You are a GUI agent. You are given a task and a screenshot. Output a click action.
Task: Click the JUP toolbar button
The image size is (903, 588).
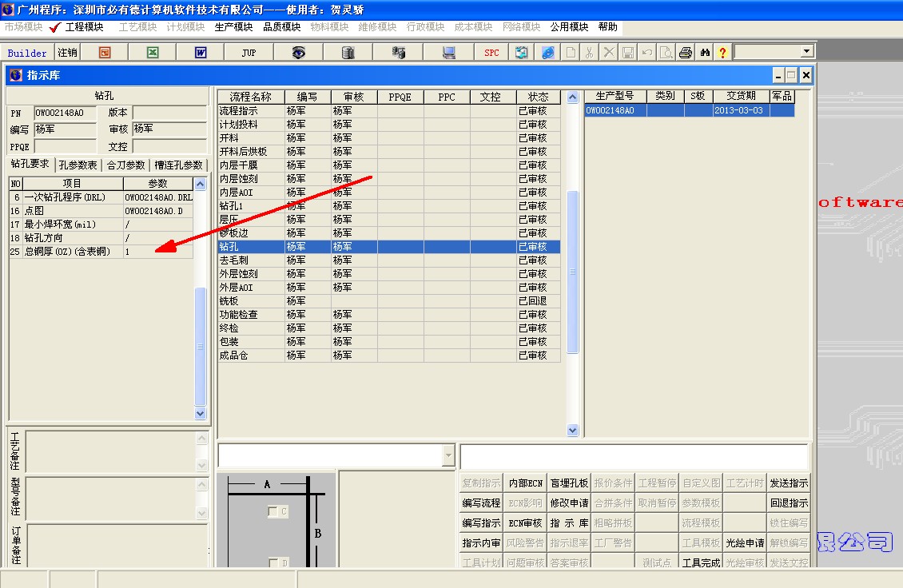pyautogui.click(x=249, y=53)
